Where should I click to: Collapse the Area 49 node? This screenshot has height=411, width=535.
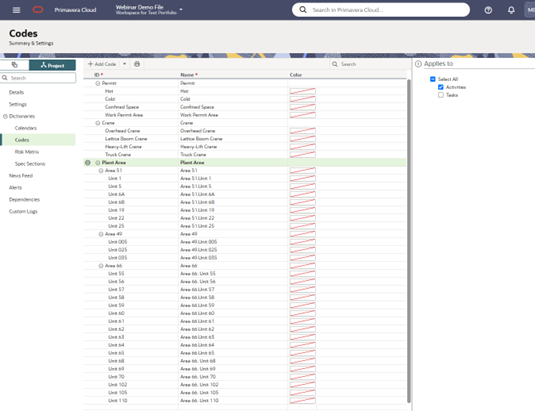(x=101, y=234)
